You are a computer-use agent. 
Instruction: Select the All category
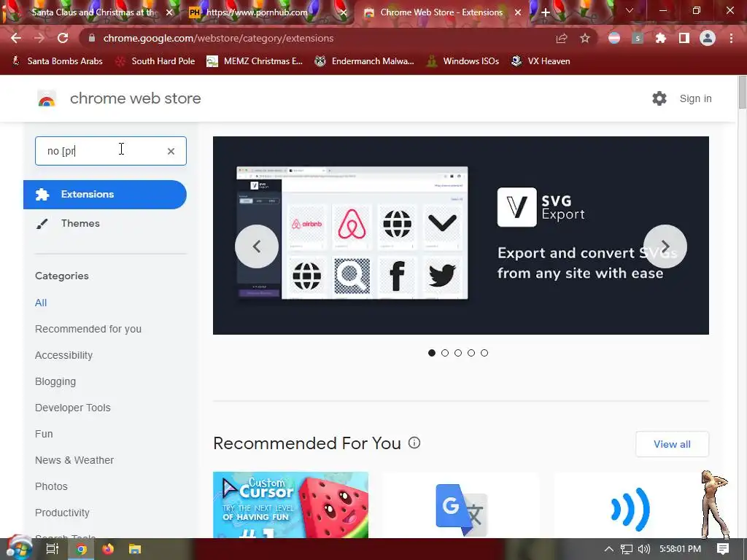[41, 303]
